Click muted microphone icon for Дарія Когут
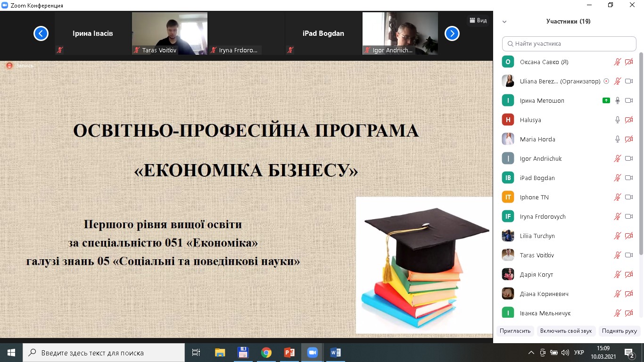This screenshot has width=644, height=362. pos(617,274)
